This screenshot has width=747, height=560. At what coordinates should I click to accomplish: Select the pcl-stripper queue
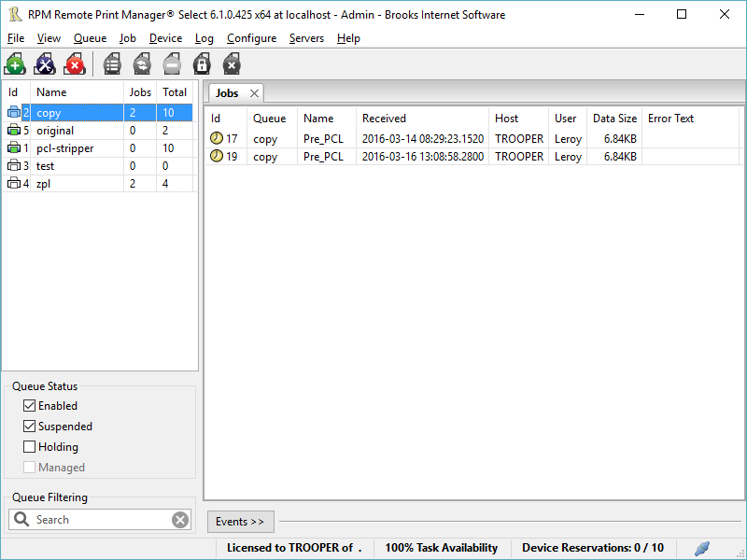coord(63,147)
